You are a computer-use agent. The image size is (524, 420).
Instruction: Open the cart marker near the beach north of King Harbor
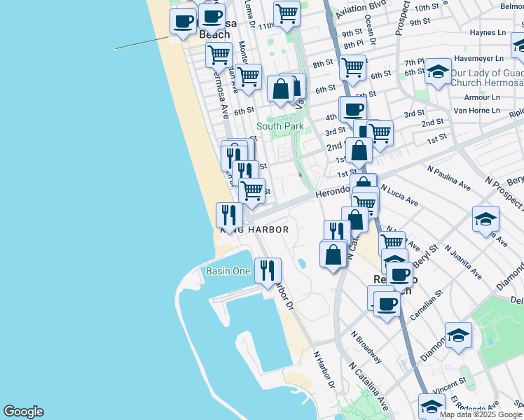pos(251,192)
